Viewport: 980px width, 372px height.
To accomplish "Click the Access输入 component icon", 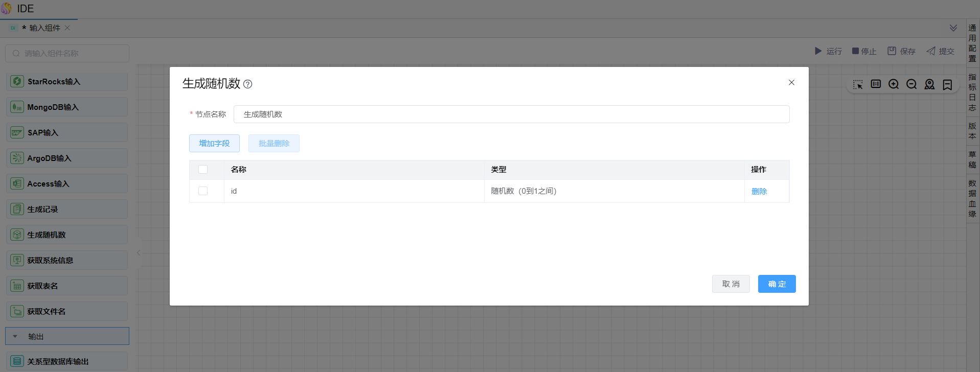I will click(17, 183).
